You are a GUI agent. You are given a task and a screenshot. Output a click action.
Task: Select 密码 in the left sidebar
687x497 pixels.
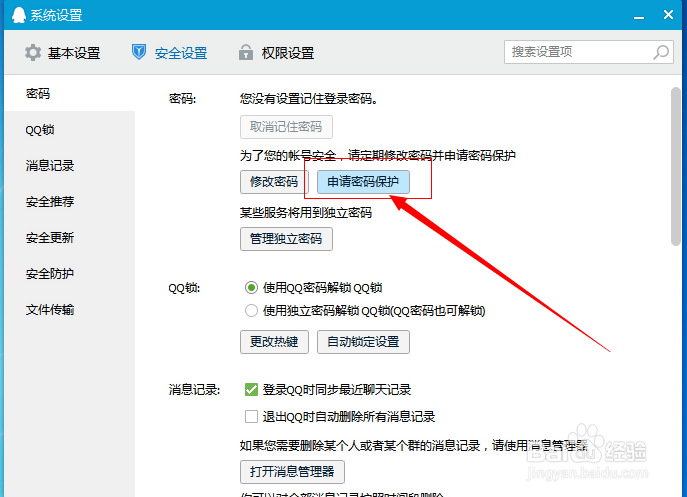pos(70,93)
